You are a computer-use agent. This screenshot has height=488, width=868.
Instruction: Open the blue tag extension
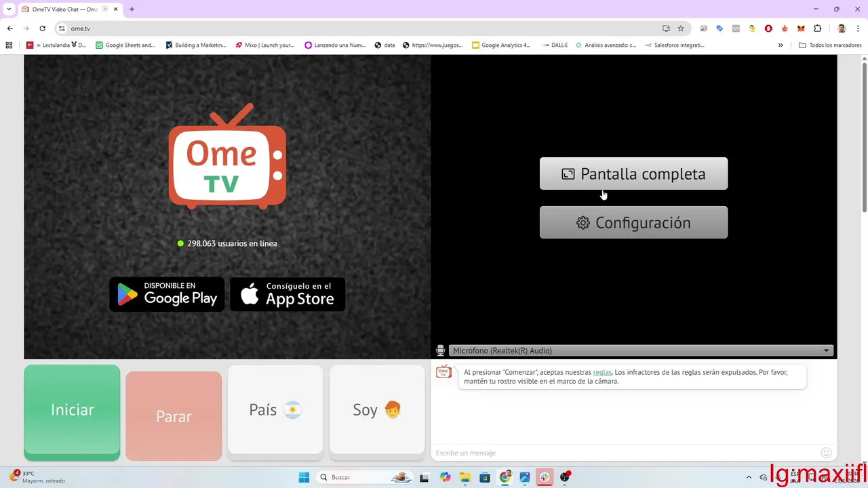pyautogui.click(x=719, y=28)
